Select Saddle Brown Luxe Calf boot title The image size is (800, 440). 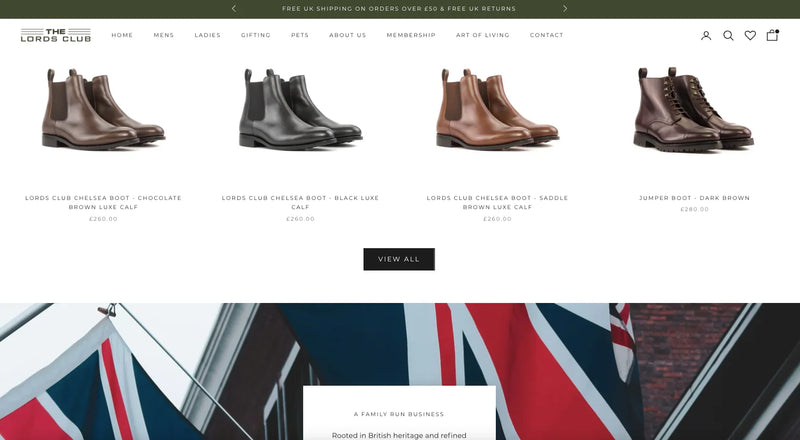[497, 203]
